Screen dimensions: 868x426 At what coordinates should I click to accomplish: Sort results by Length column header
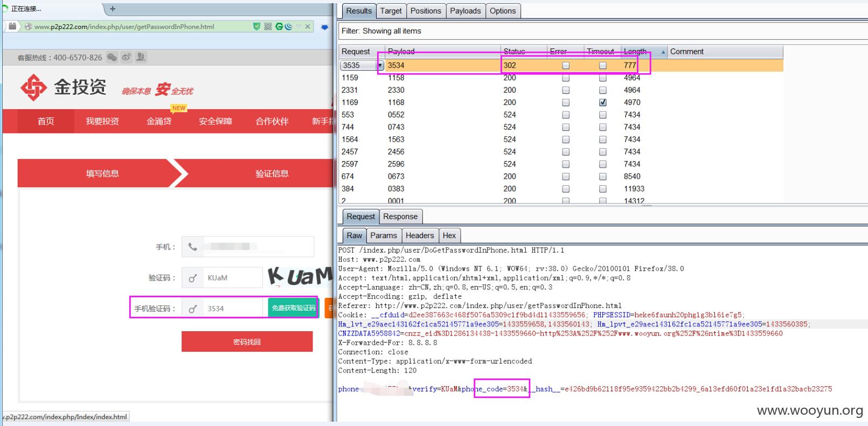pos(644,52)
